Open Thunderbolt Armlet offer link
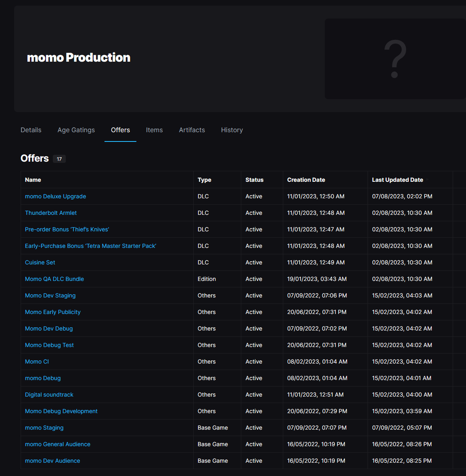Image resolution: width=466 pixels, height=476 pixels. 51,213
